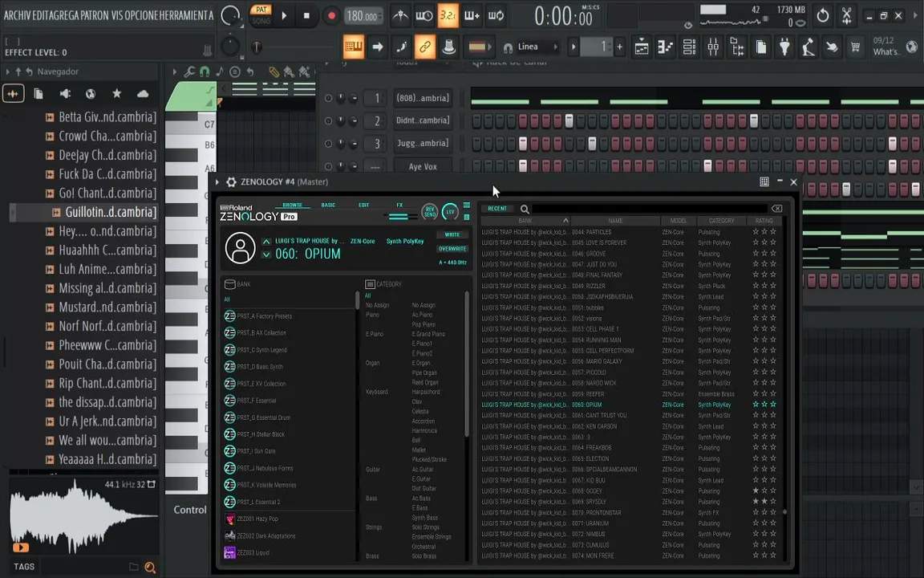This screenshot has width=924, height=578.
Task: Select the starred favorites browser tab
Action: [116, 93]
